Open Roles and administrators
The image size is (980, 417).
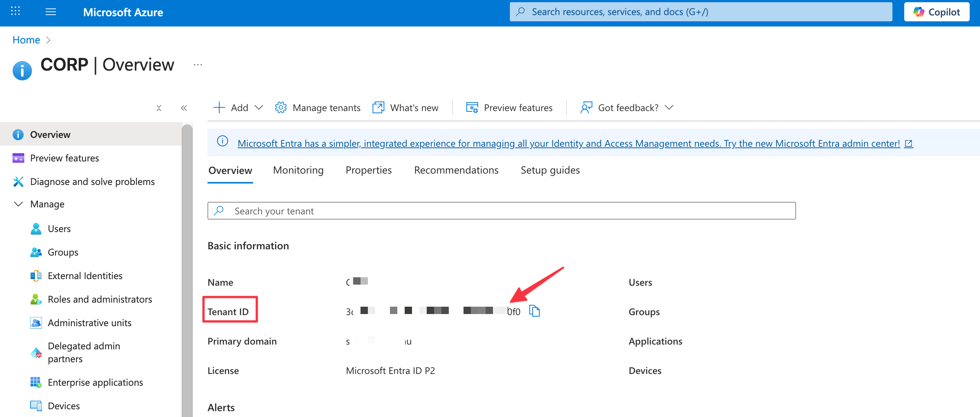[100, 299]
